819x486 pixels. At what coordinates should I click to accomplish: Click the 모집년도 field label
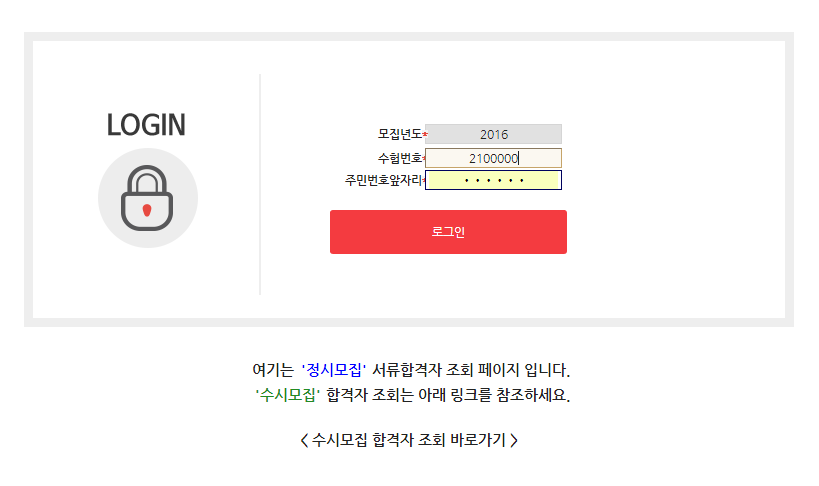[x=399, y=134]
